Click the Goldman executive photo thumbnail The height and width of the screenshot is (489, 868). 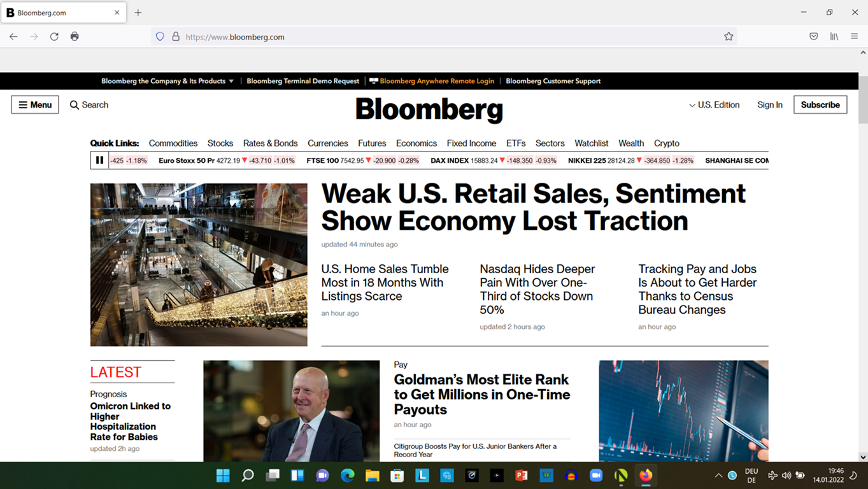click(292, 411)
